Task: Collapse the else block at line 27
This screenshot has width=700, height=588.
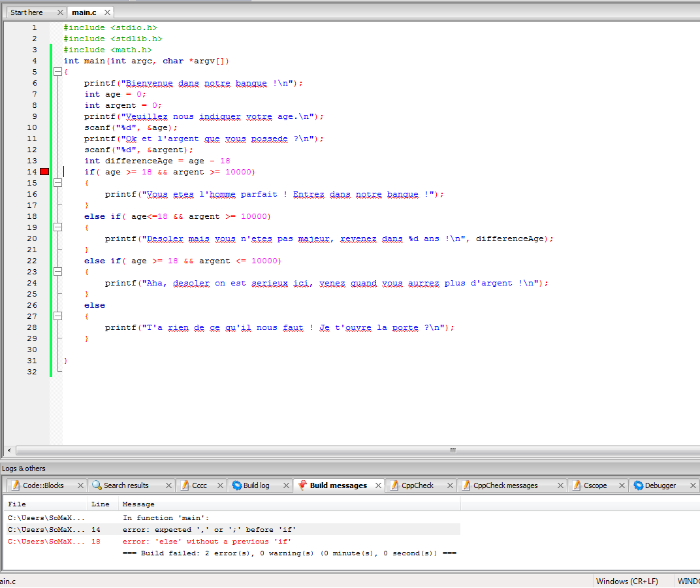Action: click(x=57, y=316)
